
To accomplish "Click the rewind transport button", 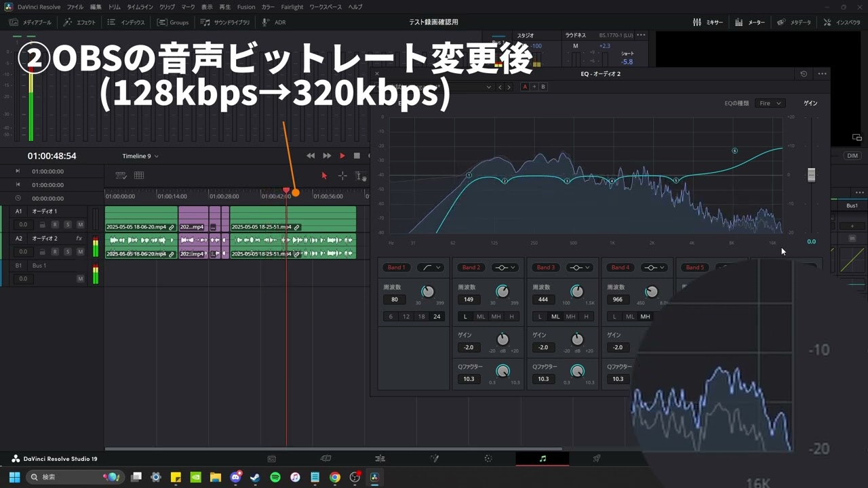I will pos(311,156).
